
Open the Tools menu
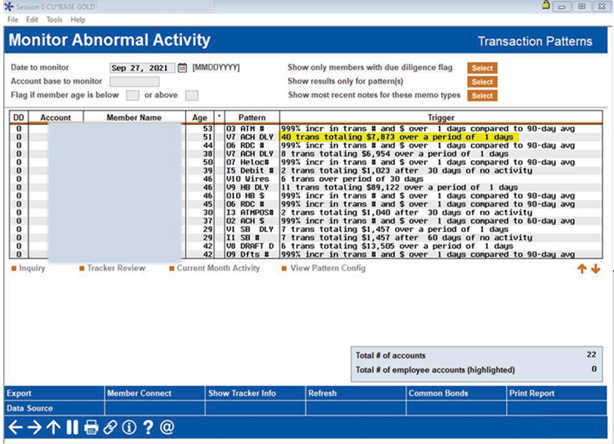point(54,20)
